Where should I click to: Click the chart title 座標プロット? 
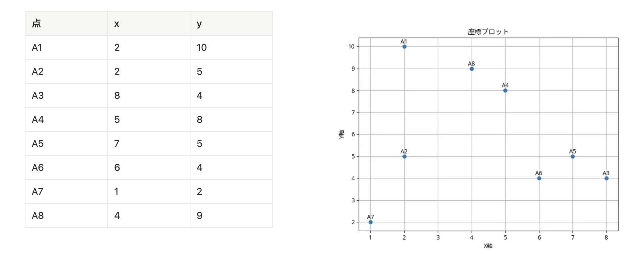pyautogui.click(x=488, y=32)
